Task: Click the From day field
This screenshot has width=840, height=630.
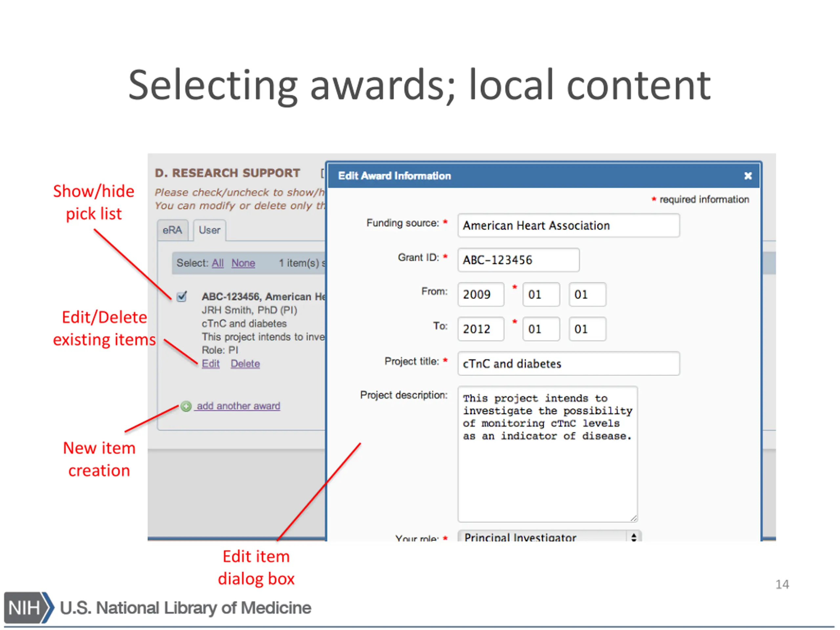Action: (587, 295)
